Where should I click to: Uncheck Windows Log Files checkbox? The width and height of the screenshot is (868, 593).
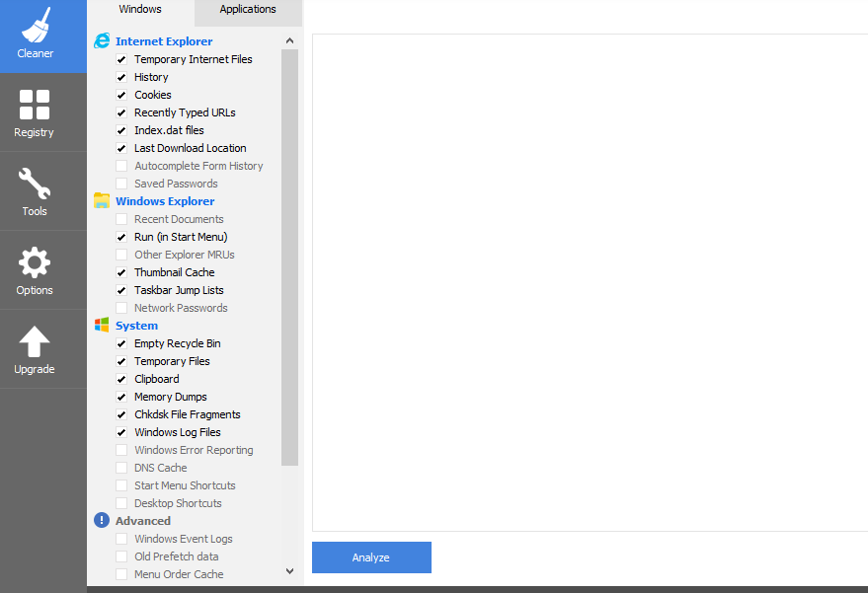coord(121,432)
